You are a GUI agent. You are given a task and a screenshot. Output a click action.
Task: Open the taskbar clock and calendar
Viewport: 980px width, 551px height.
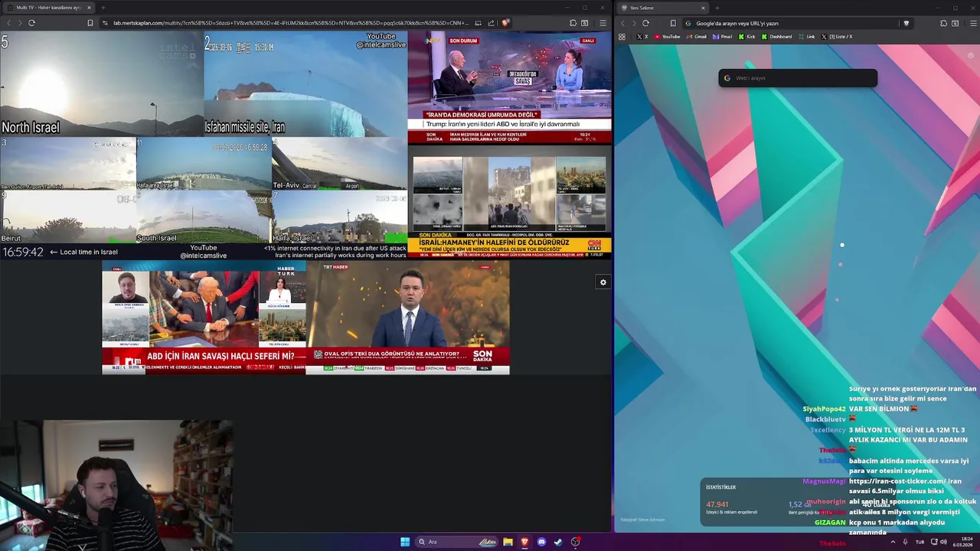pos(962,542)
